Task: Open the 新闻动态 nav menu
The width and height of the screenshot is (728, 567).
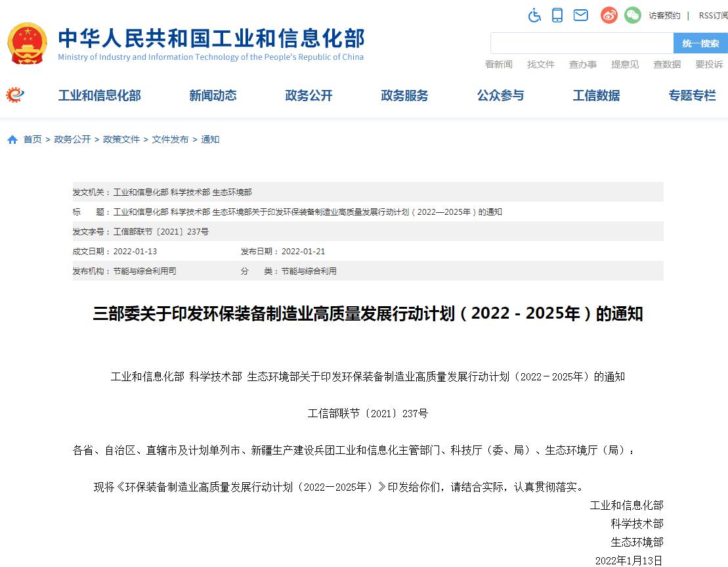Action: pos(213,95)
